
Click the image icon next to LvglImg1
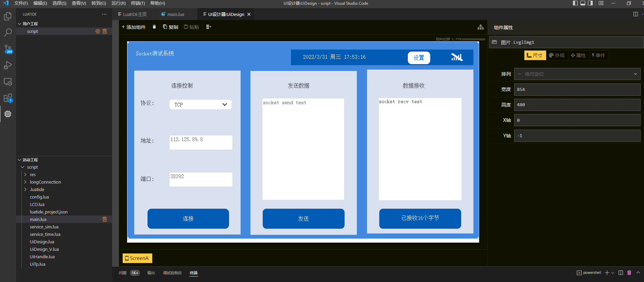494,42
